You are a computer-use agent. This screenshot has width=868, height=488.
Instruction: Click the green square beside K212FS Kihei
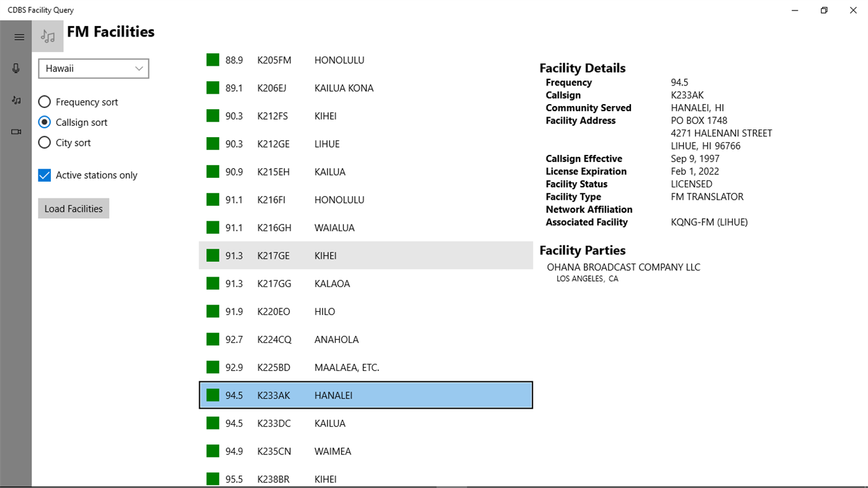[x=212, y=115]
